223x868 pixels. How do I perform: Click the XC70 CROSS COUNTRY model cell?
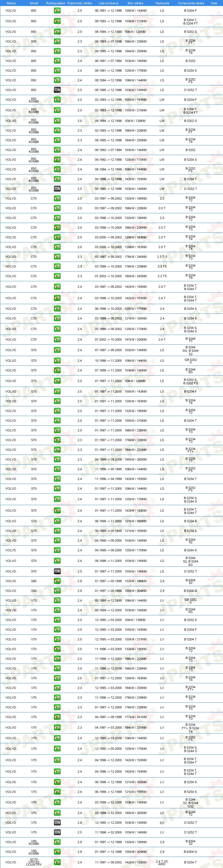(x=34, y=862)
